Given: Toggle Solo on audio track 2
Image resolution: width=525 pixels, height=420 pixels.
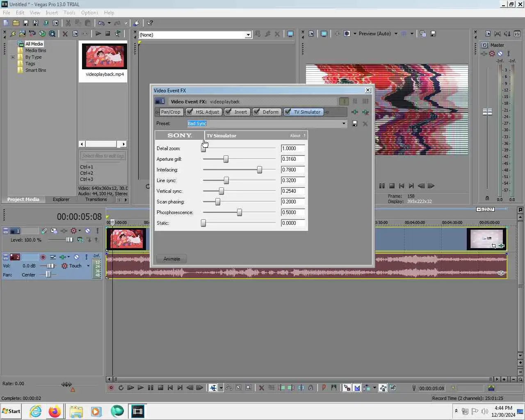Looking at the screenshot, I should click(x=86, y=257).
